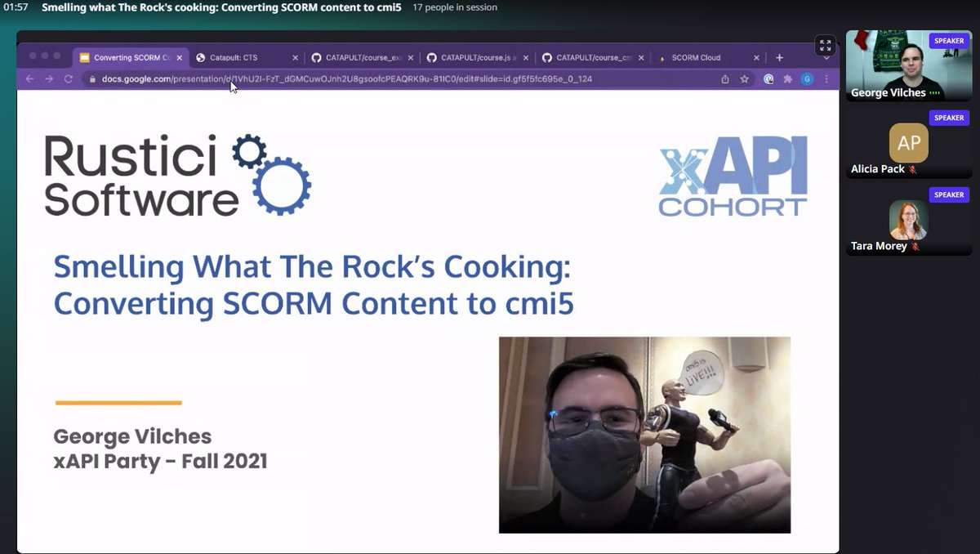Click the site security lock icon
This screenshot has width=980, height=554.
(x=93, y=79)
